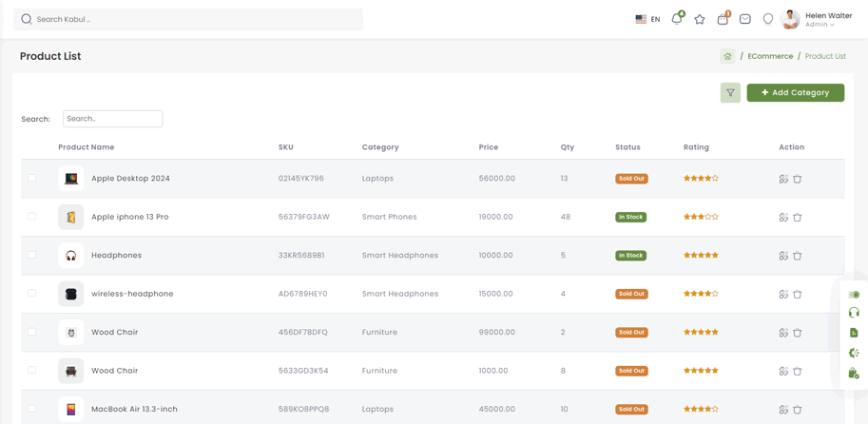Click the Add Category button
This screenshot has width=868, height=424.
pyautogui.click(x=796, y=92)
